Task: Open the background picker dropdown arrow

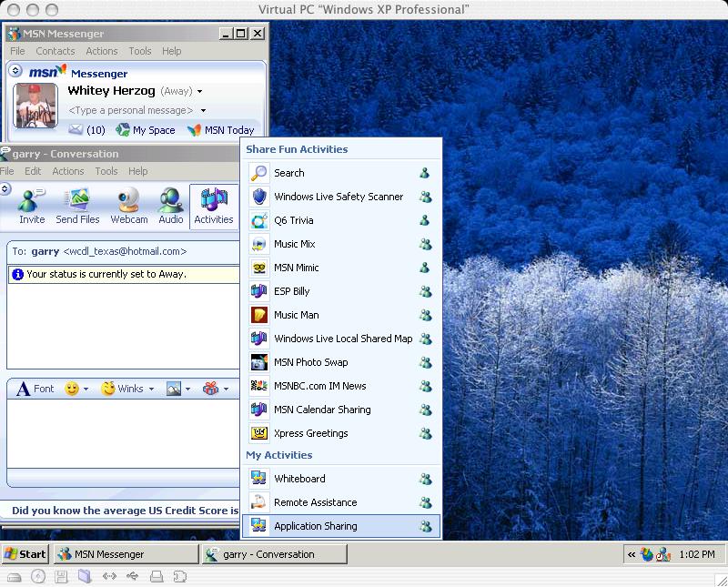Action: click(187, 389)
